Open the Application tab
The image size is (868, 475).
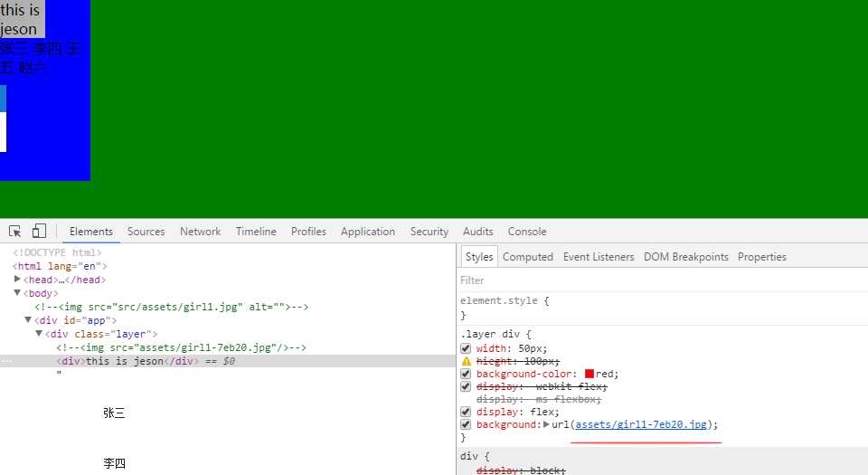click(368, 232)
